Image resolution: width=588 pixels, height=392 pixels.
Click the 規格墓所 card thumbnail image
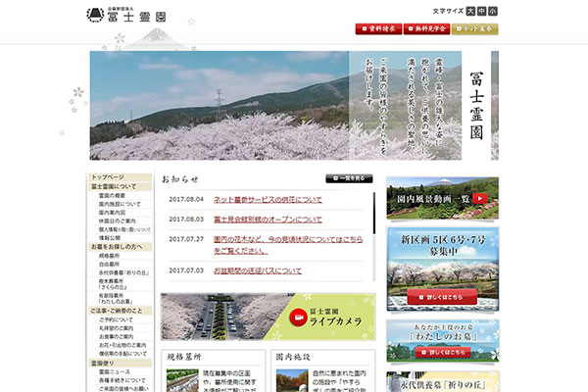click(182, 380)
